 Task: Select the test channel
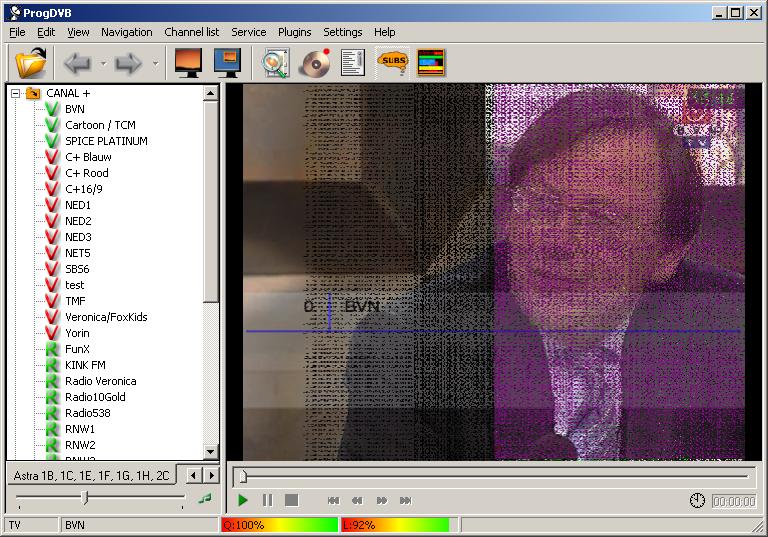pos(74,285)
